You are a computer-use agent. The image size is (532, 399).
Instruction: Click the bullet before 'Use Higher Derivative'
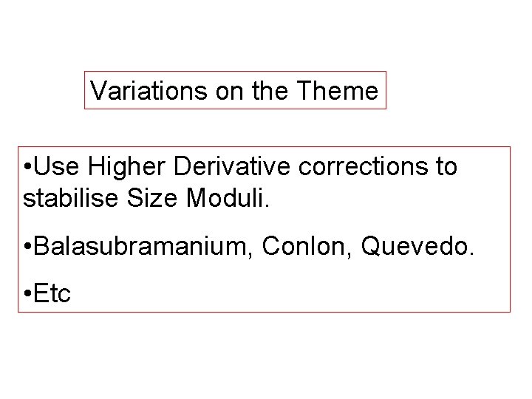28,166
